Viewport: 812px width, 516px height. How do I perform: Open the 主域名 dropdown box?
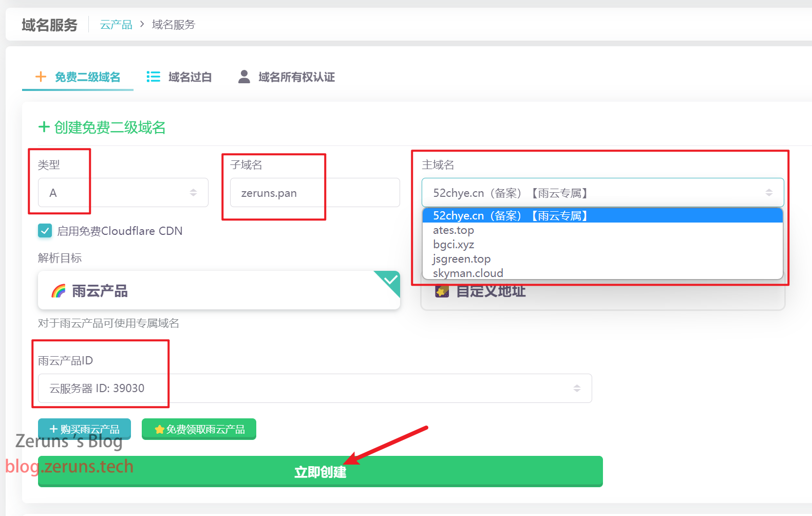602,193
